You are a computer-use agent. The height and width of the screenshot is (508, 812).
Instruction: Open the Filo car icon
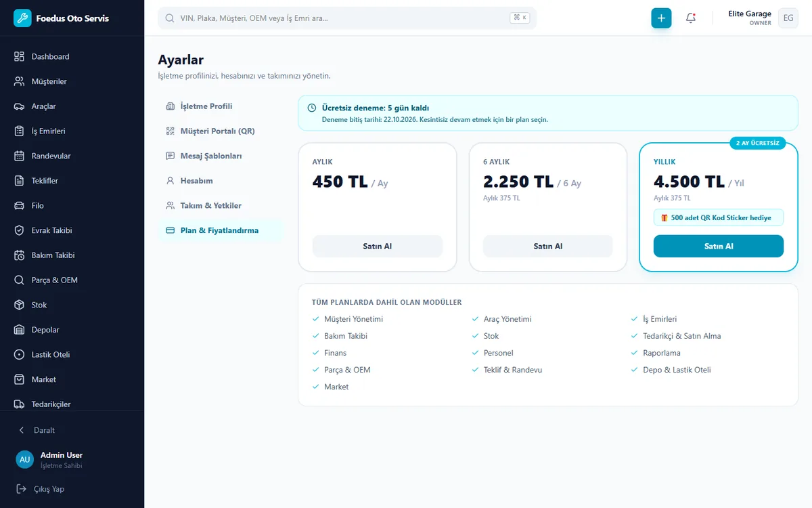point(19,205)
